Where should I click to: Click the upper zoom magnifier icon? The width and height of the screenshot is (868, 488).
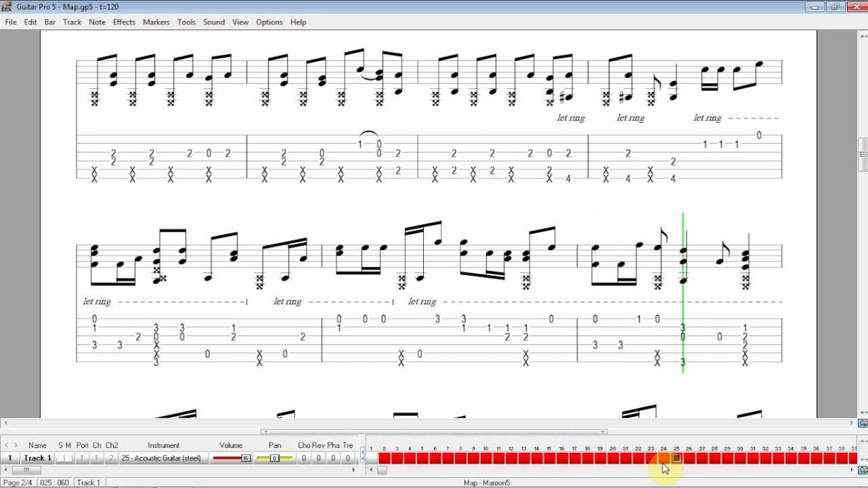point(863,424)
